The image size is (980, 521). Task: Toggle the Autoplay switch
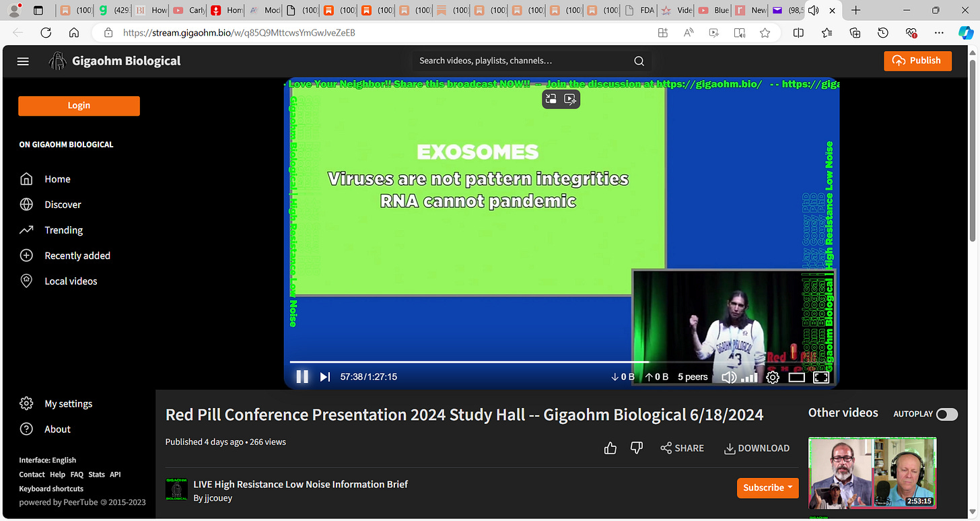point(946,414)
